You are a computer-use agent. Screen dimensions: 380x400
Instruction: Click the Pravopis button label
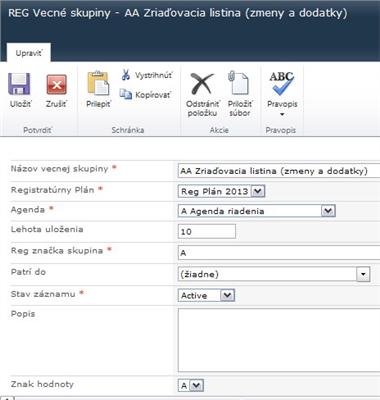coord(282,104)
